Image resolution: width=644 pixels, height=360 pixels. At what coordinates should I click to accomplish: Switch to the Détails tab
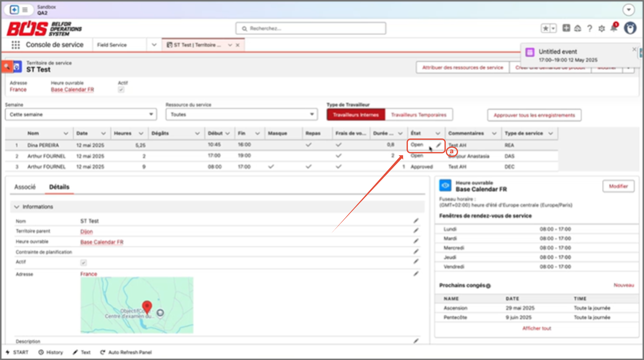(59, 187)
